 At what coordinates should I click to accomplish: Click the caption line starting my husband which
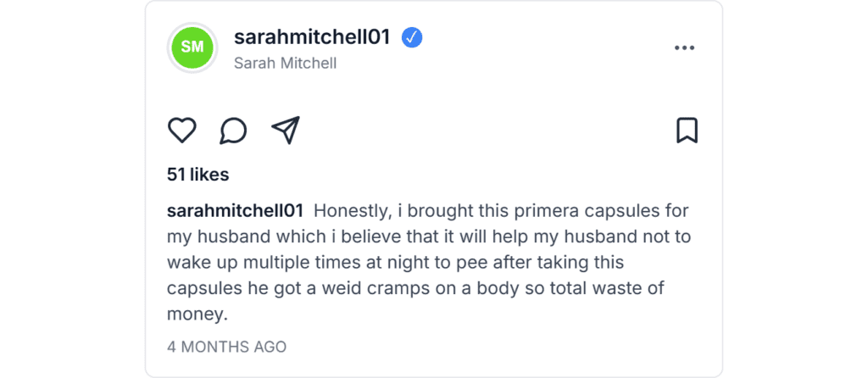pyautogui.click(x=429, y=236)
